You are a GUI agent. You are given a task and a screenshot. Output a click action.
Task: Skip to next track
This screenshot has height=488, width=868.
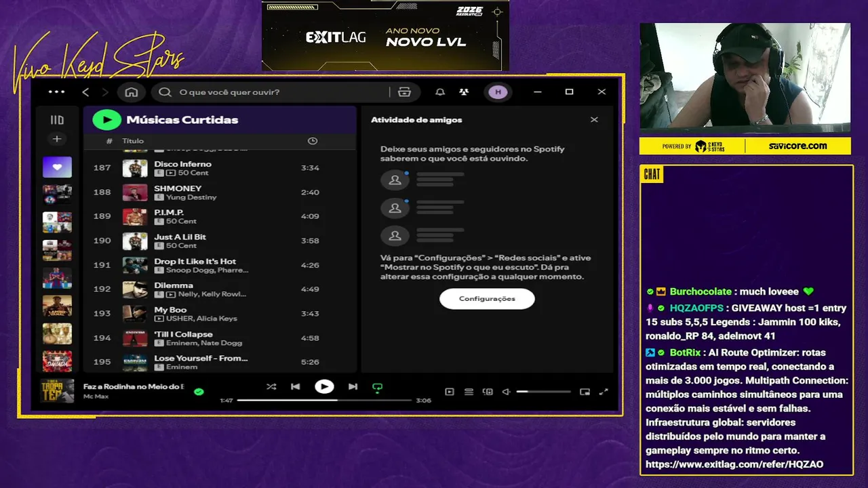point(353,387)
